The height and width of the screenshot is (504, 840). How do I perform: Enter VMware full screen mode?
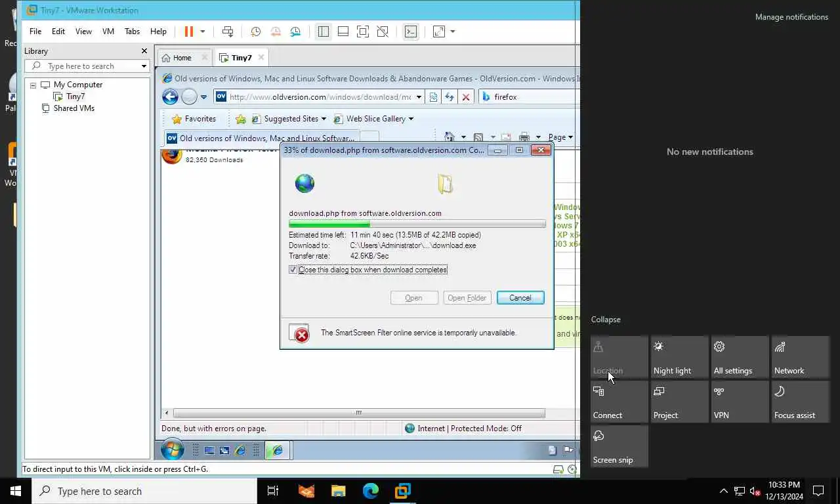click(363, 31)
